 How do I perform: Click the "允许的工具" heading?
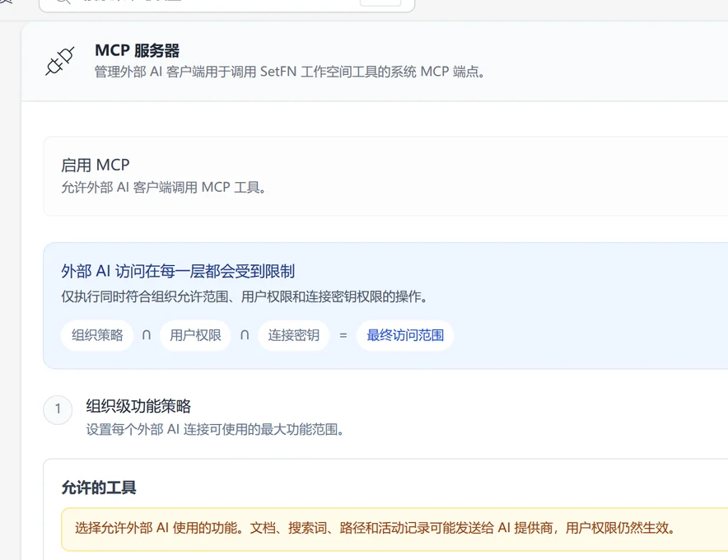point(99,488)
